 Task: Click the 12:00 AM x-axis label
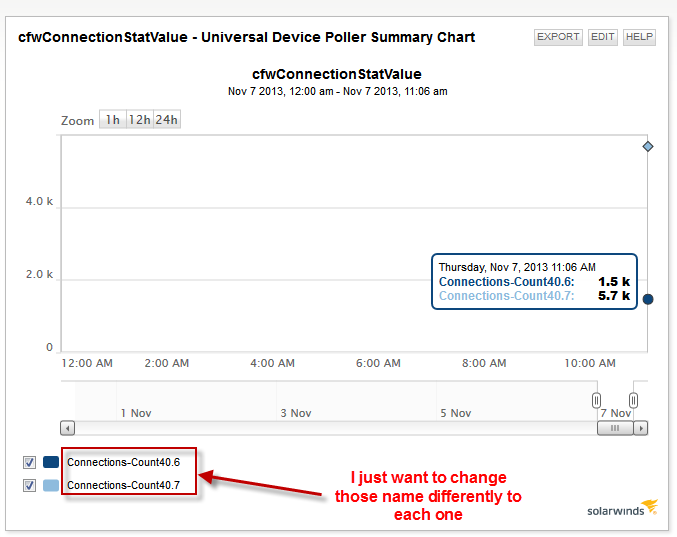coord(87,363)
